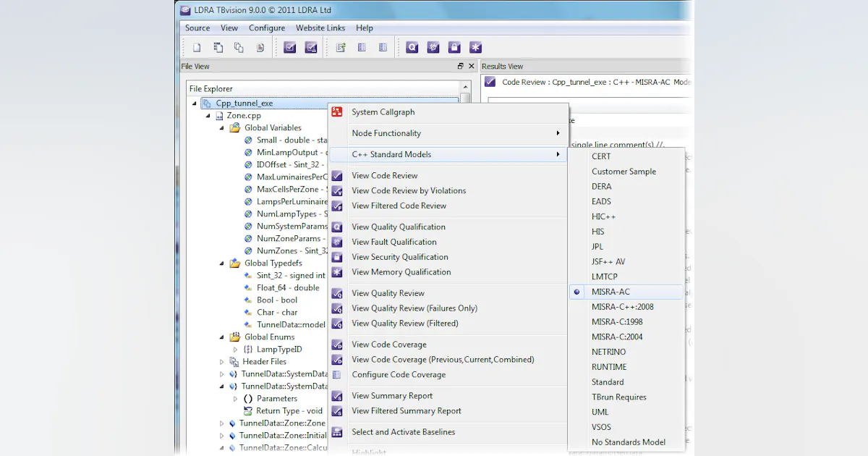Collapse the Global Enums node
Screen dimensions: 868x456
tap(222, 337)
